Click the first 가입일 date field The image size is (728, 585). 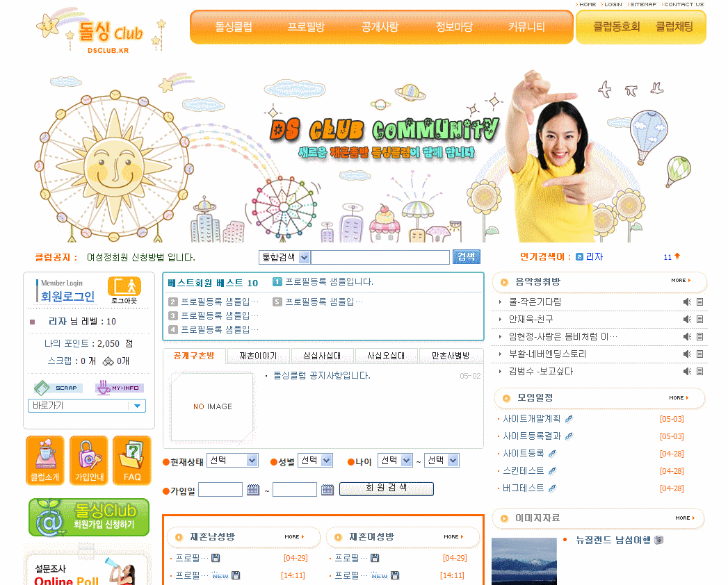coord(220,489)
